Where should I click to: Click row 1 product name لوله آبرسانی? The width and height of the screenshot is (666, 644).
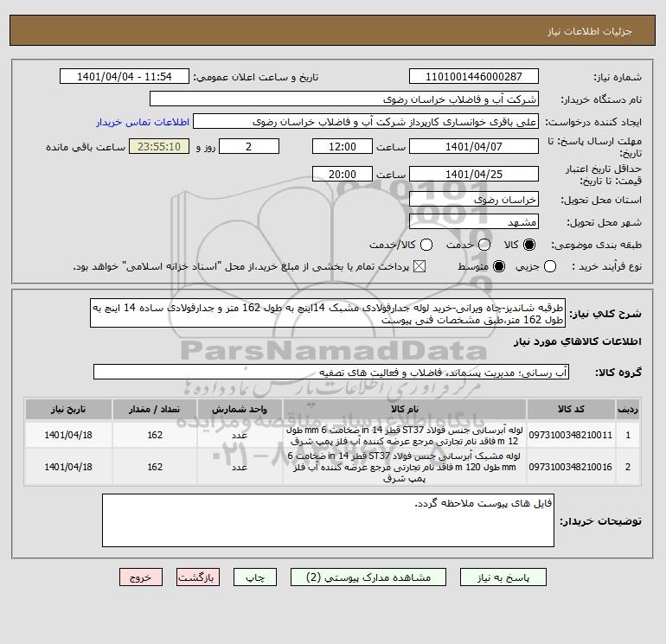tap(405, 436)
